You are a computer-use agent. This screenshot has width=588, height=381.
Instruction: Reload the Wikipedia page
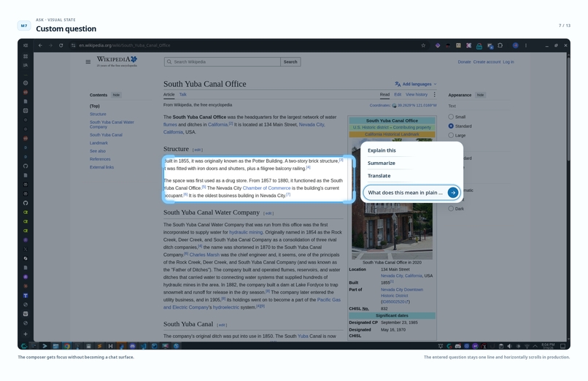(61, 45)
